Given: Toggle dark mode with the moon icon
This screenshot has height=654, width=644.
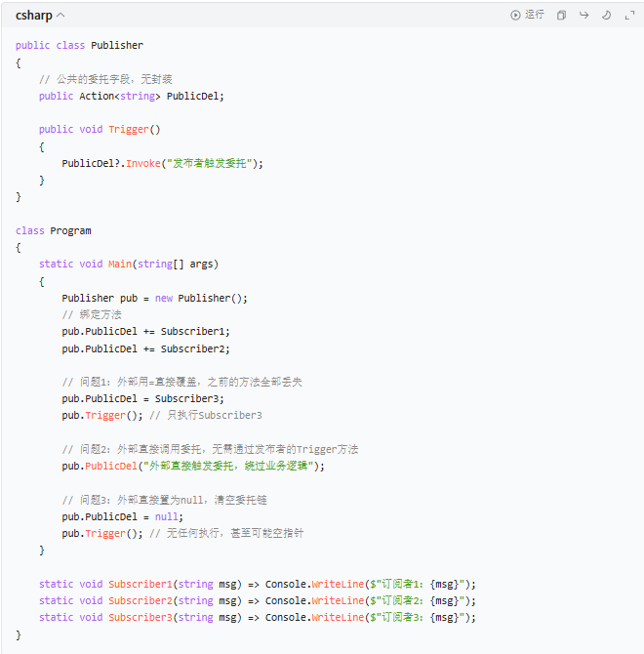Looking at the screenshot, I should 606,16.
